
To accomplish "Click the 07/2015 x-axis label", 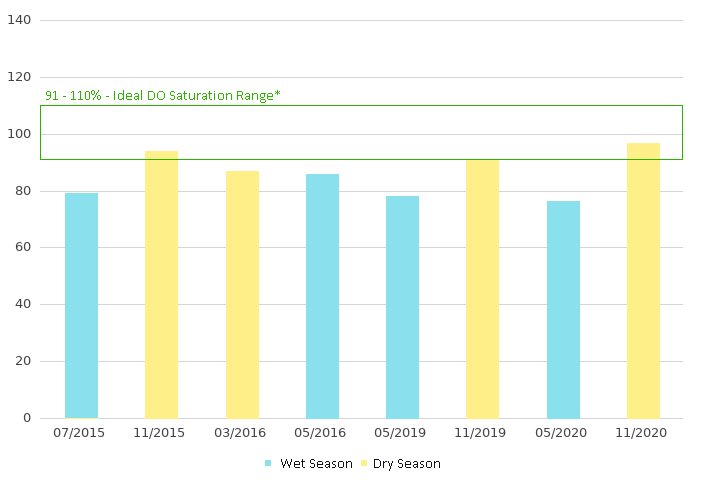I will [x=81, y=433].
